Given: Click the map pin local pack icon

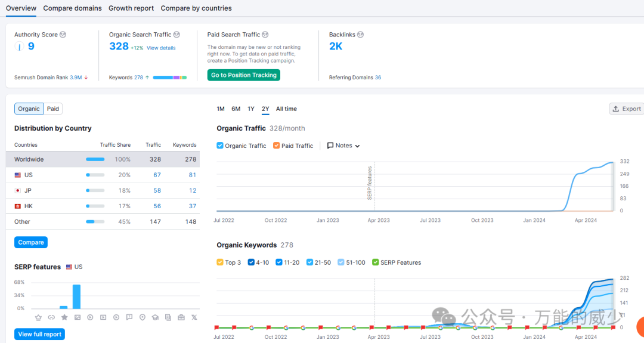Looking at the screenshot, I should [142, 317].
